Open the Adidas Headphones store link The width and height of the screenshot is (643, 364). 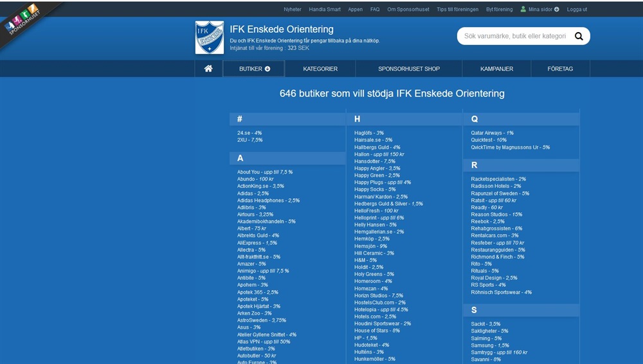tap(268, 200)
